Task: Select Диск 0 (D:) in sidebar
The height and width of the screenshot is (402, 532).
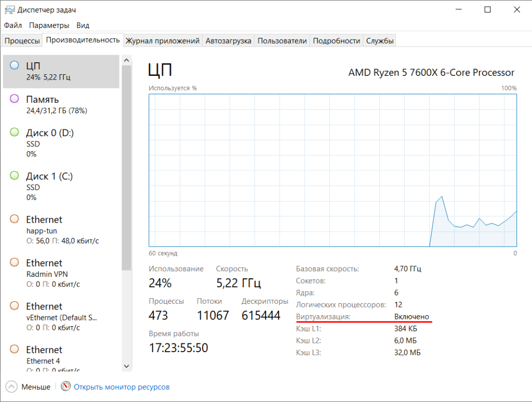Action: click(61, 143)
